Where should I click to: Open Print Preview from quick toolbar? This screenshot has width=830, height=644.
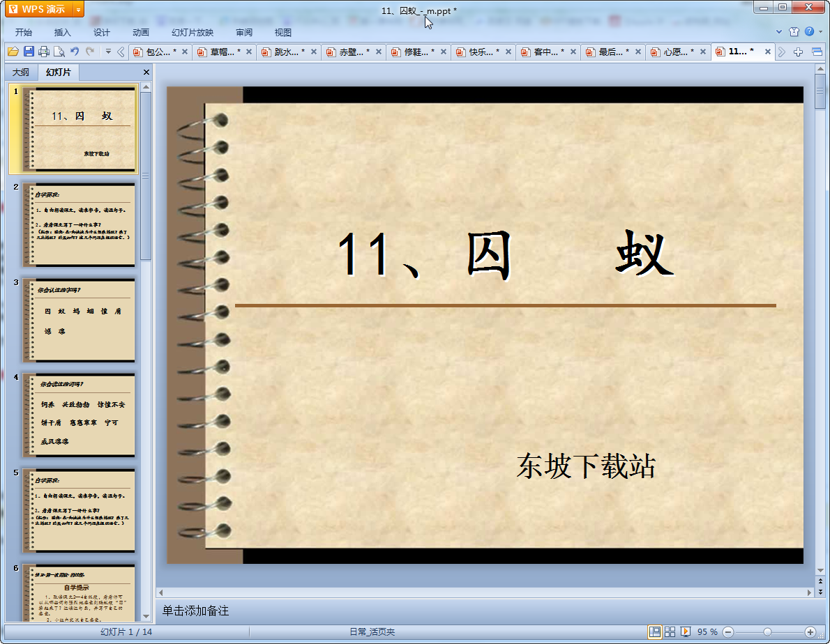[x=59, y=52]
